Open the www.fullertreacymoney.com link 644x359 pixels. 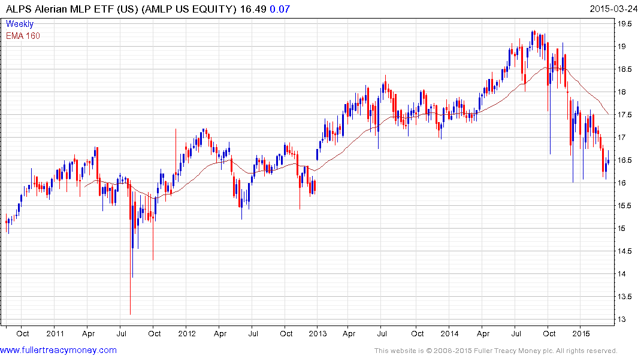coord(58,350)
